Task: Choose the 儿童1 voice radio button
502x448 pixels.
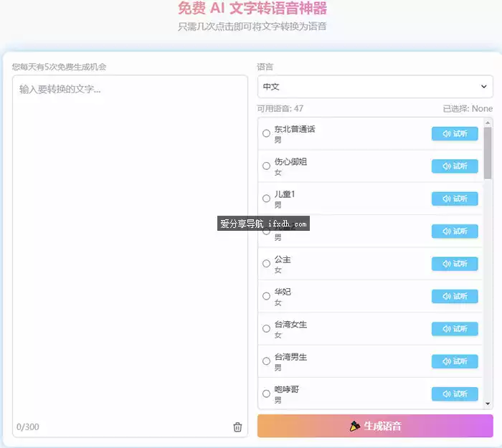Action: click(x=266, y=199)
